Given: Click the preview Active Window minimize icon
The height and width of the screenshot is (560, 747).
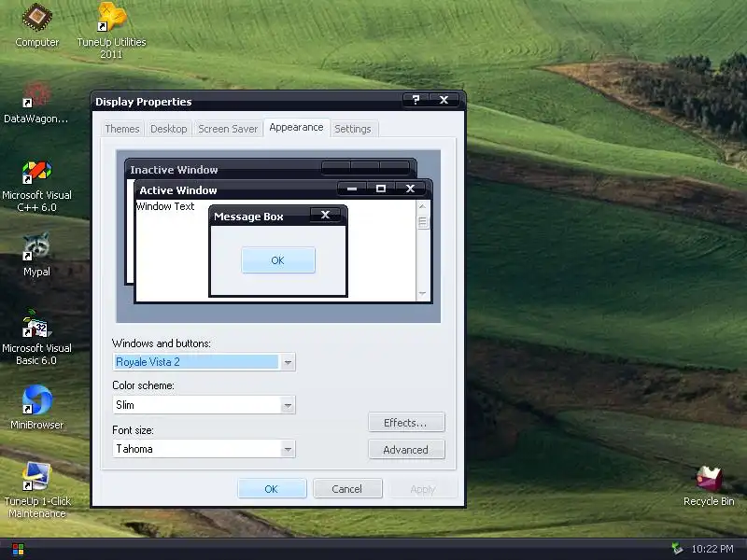Looking at the screenshot, I should click(x=352, y=189).
